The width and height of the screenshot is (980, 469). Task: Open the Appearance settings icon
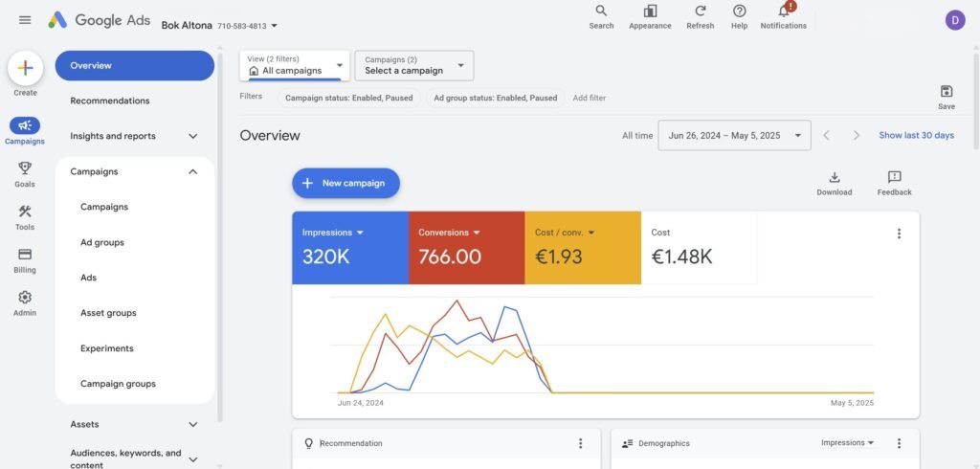coord(650,11)
